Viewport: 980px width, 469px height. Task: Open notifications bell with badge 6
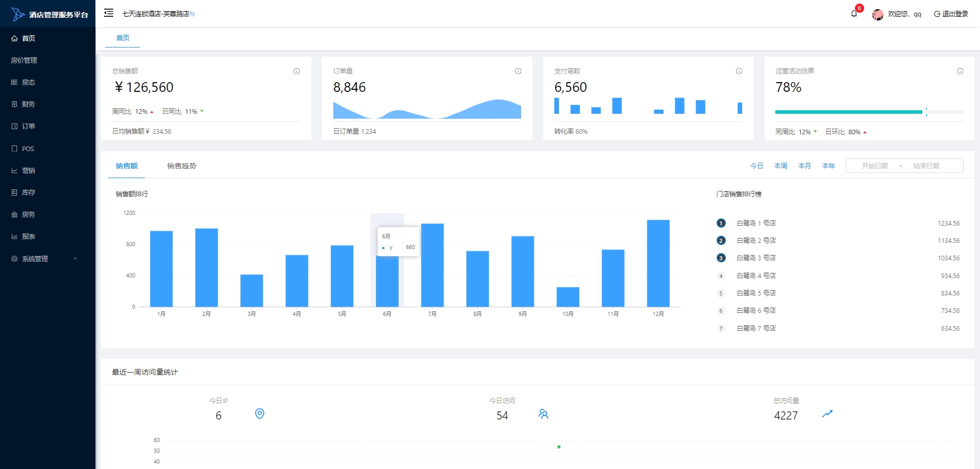[x=854, y=14]
